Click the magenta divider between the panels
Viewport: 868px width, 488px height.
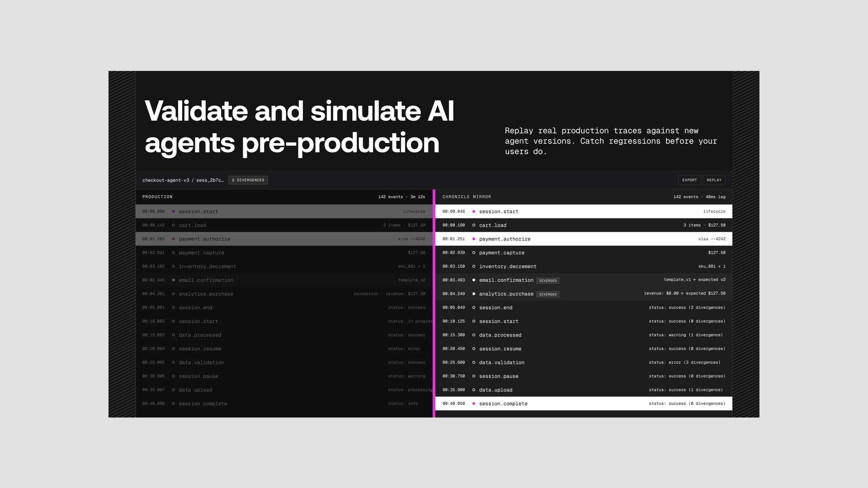point(434,303)
